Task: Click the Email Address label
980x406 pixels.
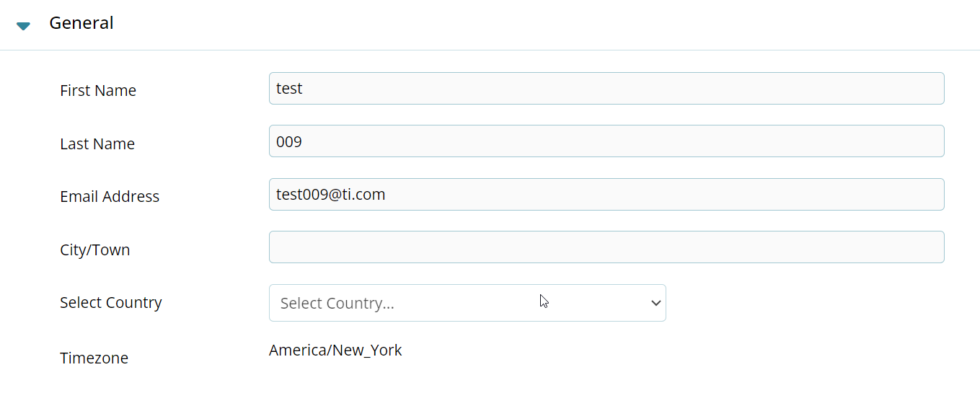Action: [x=110, y=197]
